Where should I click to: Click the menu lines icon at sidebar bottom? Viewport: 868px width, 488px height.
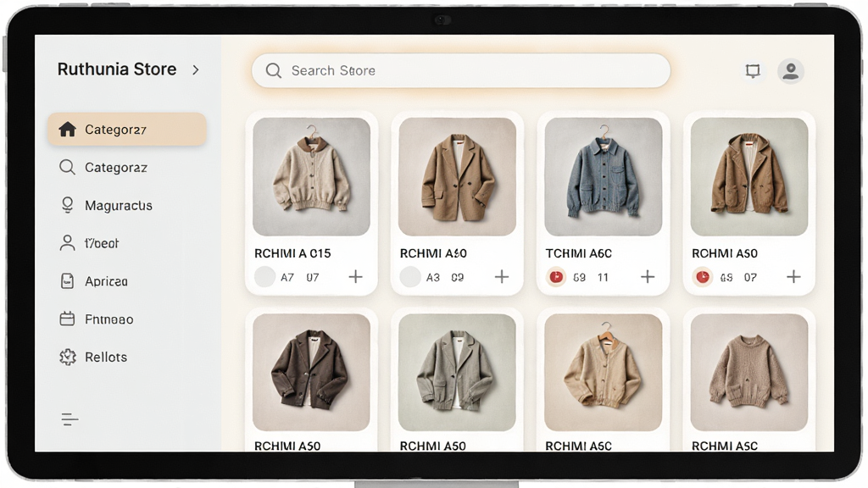tap(70, 420)
